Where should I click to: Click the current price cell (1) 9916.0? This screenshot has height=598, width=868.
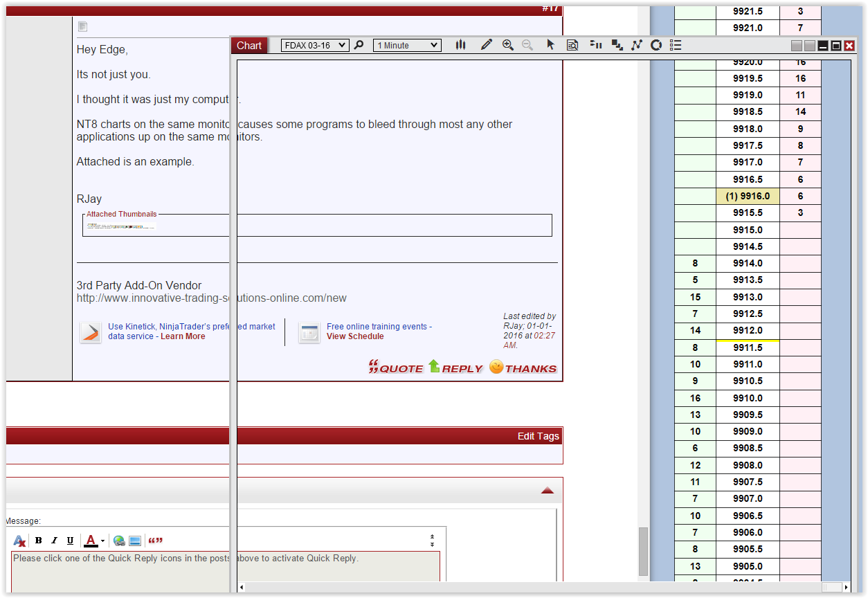coord(748,196)
